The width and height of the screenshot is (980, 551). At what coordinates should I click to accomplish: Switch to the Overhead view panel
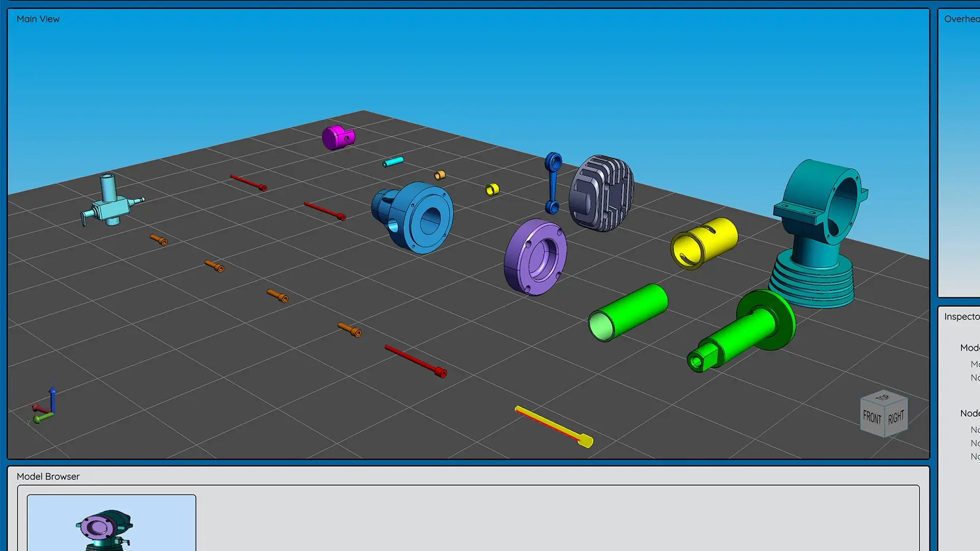point(962,19)
